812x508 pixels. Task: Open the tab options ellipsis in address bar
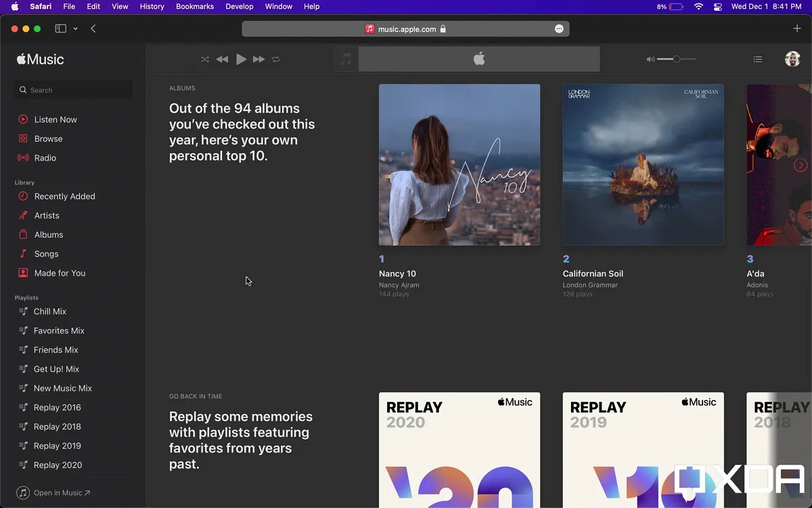(560, 28)
